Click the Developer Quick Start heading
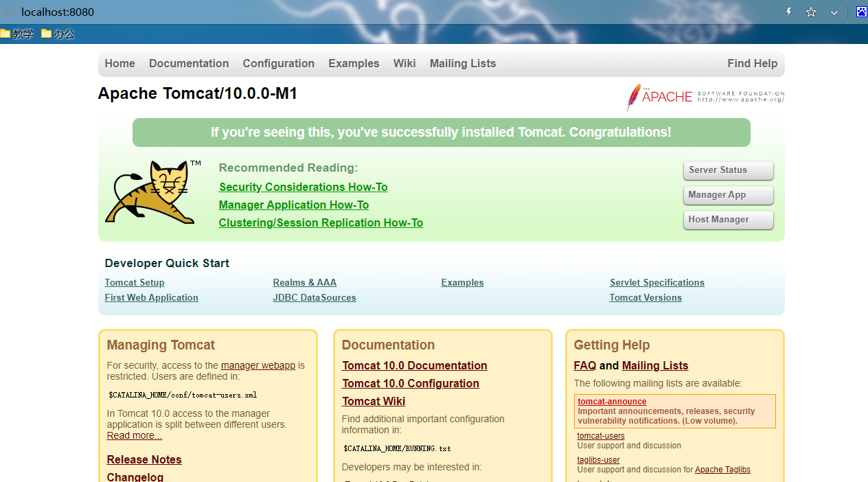This screenshot has height=482, width=868. coord(167,263)
